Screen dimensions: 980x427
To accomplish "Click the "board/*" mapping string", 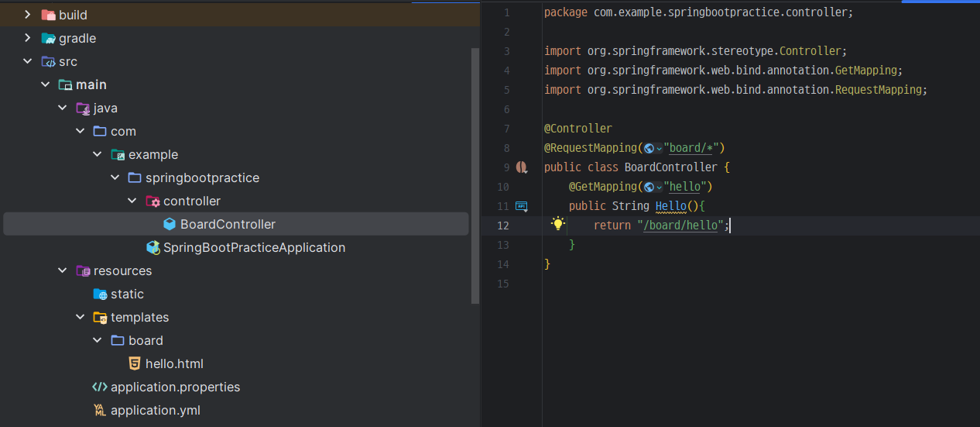I will click(x=690, y=148).
